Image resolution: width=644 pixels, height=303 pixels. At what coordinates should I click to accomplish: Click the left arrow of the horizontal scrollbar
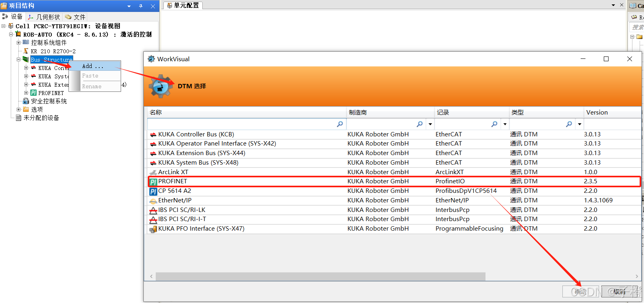151,276
